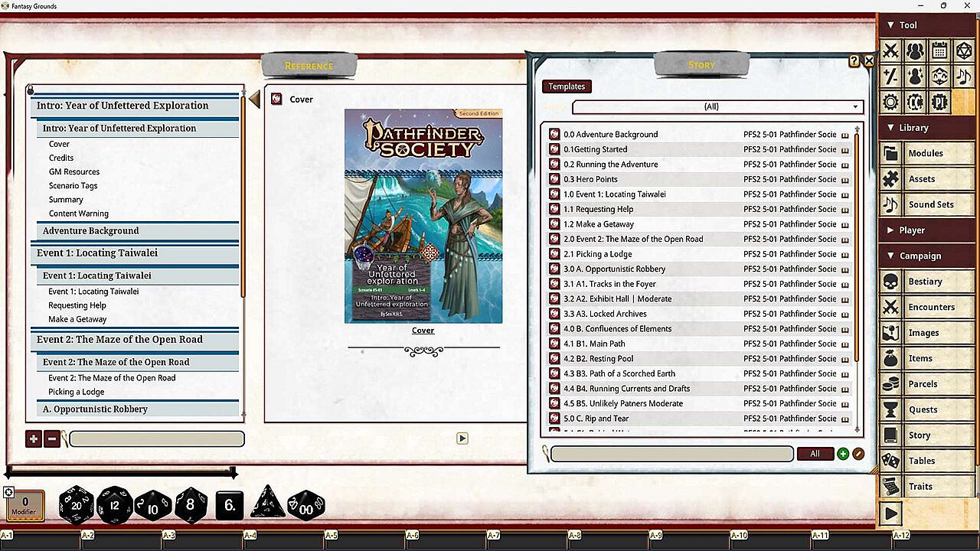Screen dimensions: 980x551
Task: Open the Modifiers plus/minus tool
Action: [x=890, y=77]
